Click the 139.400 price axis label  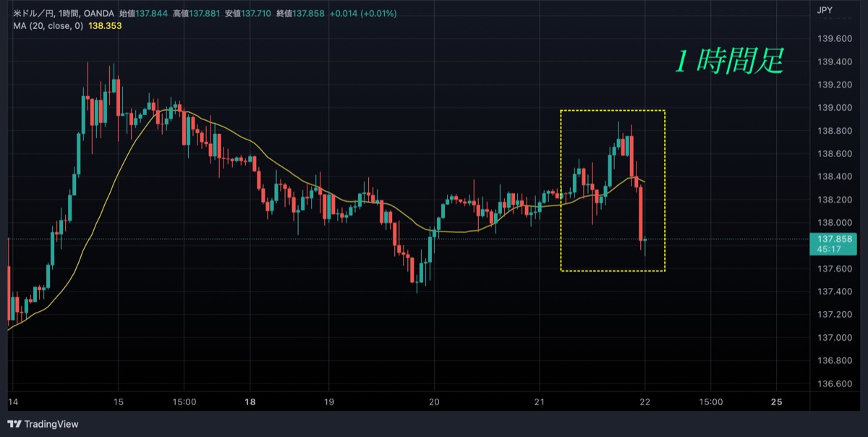pos(833,62)
